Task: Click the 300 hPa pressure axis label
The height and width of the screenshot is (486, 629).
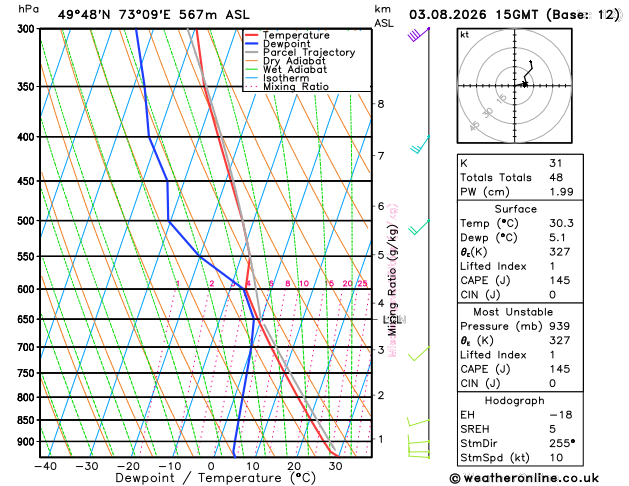Action: click(x=26, y=29)
